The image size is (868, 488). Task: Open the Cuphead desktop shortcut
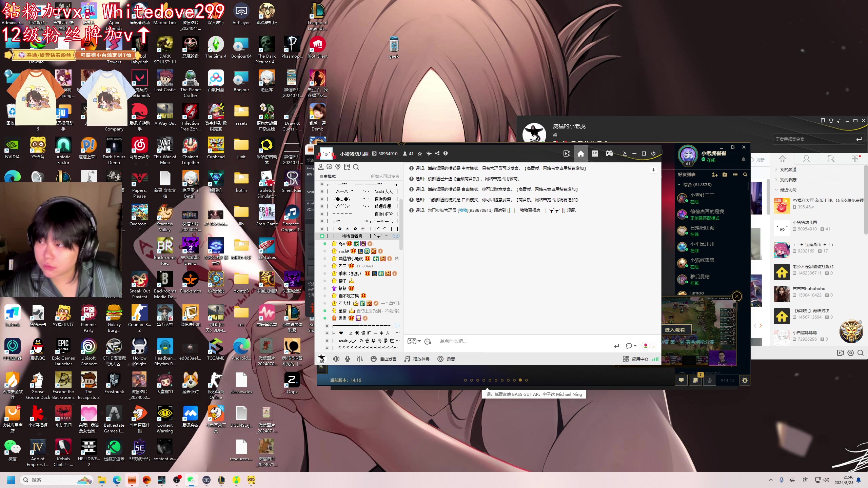click(x=216, y=148)
